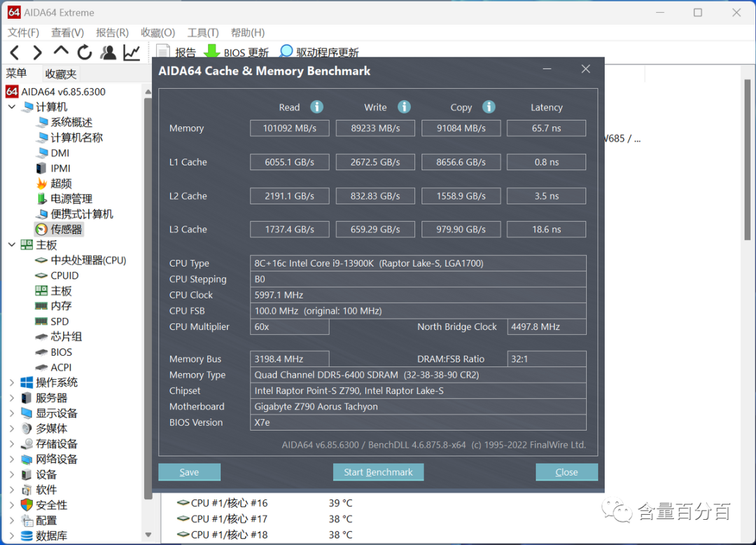
Task: Open the 收藏(O) menu
Action: click(x=158, y=32)
